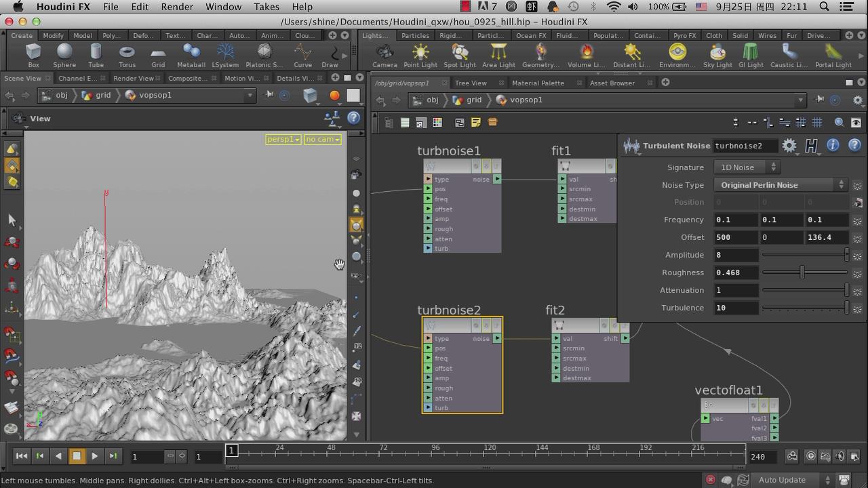Step forward one frame
Screen dimensions: 868x488
(x=113, y=456)
